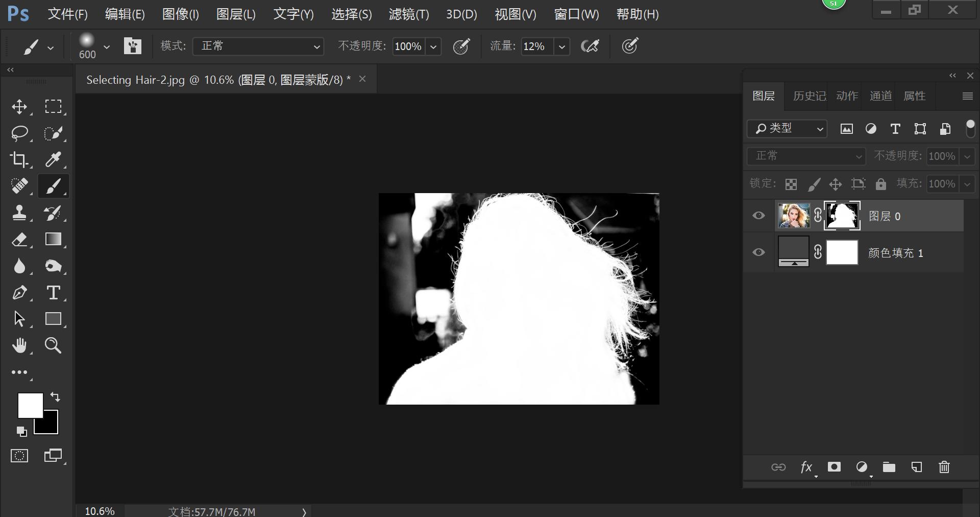Viewport: 980px width, 517px height.
Task: Open the layer effects fx menu
Action: click(x=806, y=467)
